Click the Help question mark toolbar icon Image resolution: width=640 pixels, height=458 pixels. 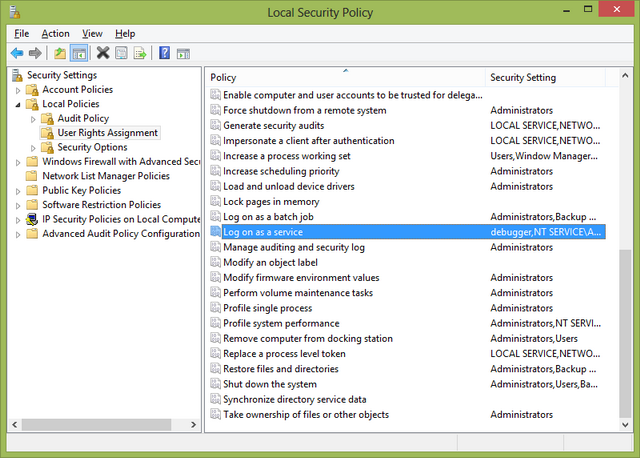click(164, 53)
